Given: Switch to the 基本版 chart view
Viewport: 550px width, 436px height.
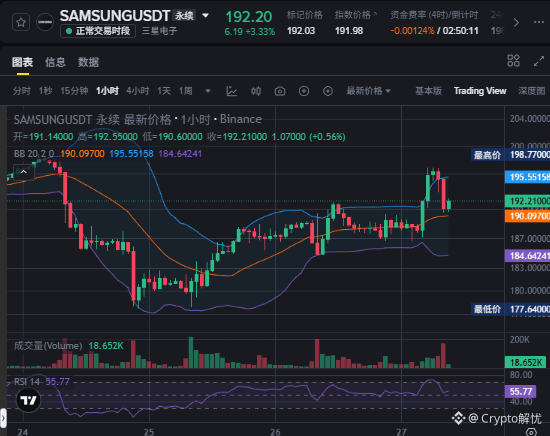Looking at the screenshot, I should pyautogui.click(x=428, y=91).
